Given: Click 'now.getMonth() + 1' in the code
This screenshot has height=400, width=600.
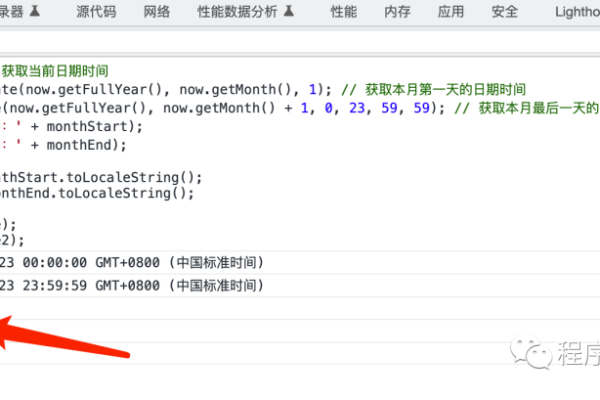Looking at the screenshot, I should (x=236, y=108).
